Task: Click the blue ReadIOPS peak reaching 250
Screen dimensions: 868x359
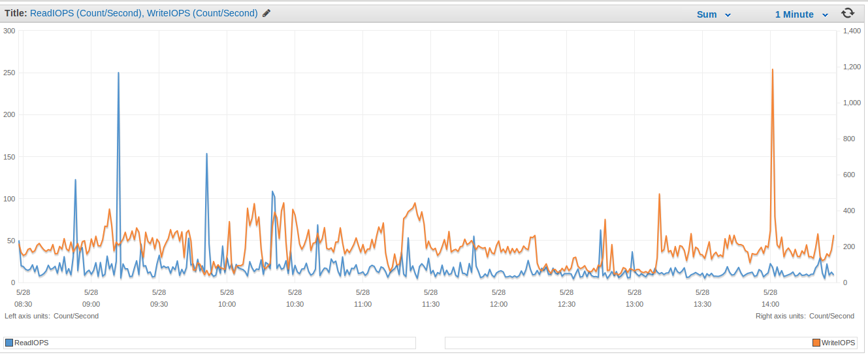Action: coord(118,73)
